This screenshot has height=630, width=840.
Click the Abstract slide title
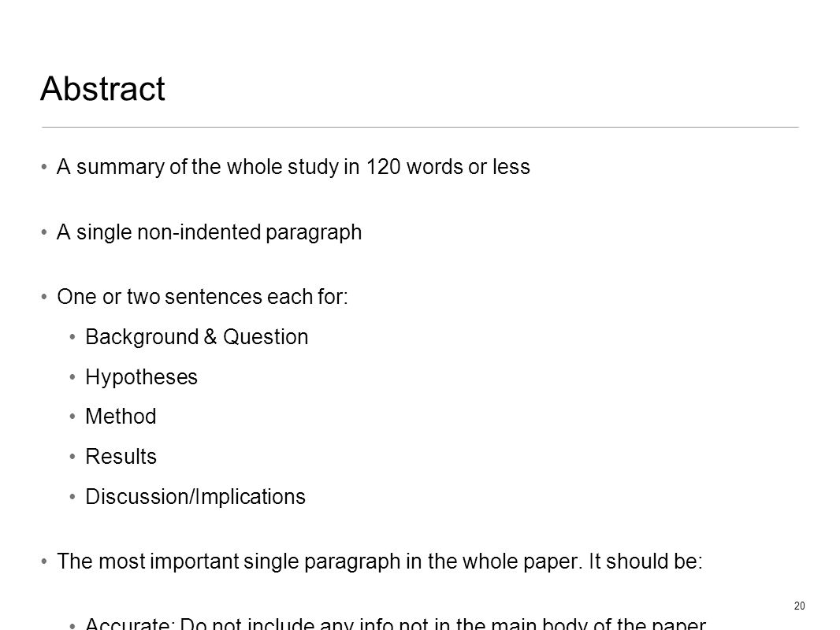[x=103, y=88]
